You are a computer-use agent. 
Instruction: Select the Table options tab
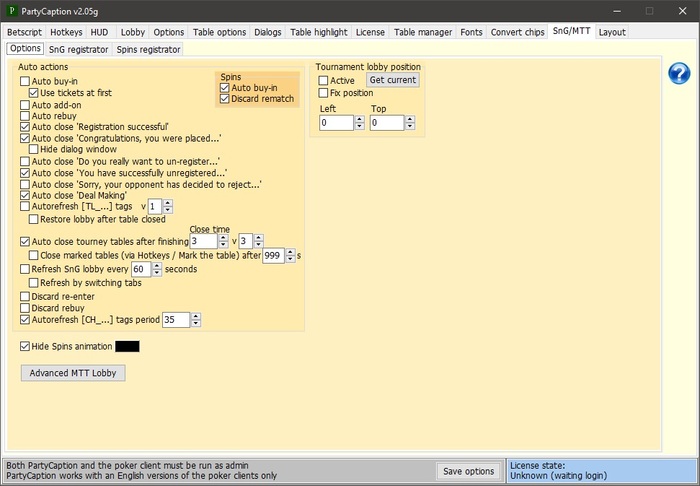tap(219, 32)
